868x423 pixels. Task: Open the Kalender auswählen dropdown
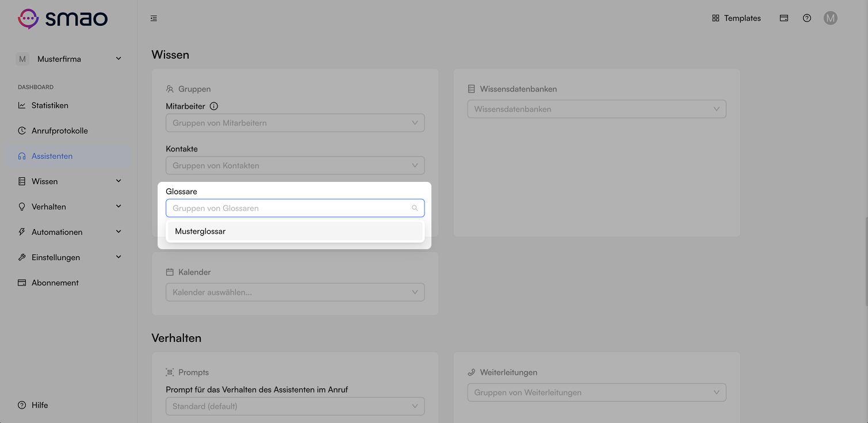(295, 292)
